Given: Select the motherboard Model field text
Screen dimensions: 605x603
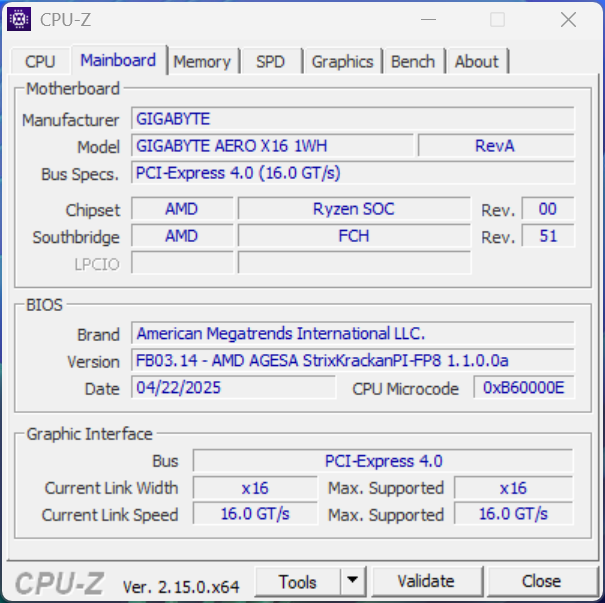Looking at the screenshot, I should coord(272,146).
